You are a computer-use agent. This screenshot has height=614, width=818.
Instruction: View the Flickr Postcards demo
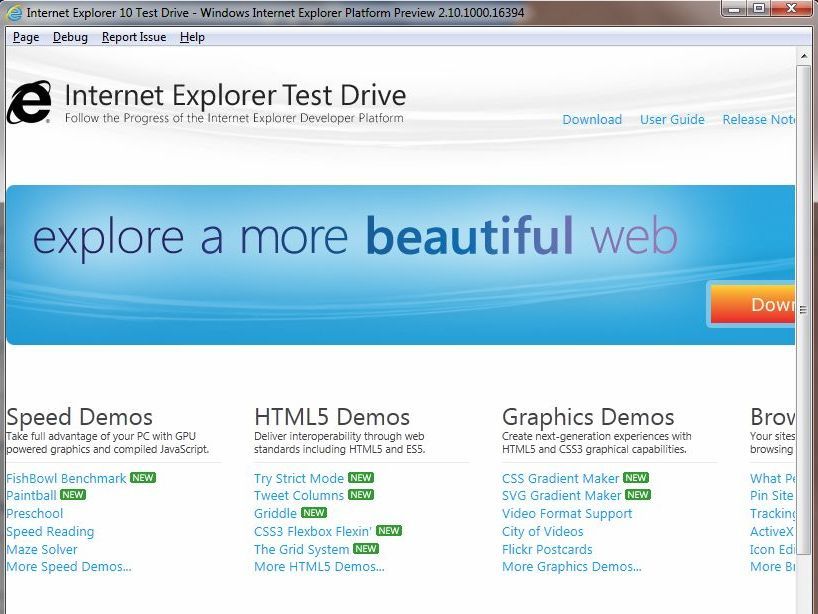(x=545, y=549)
